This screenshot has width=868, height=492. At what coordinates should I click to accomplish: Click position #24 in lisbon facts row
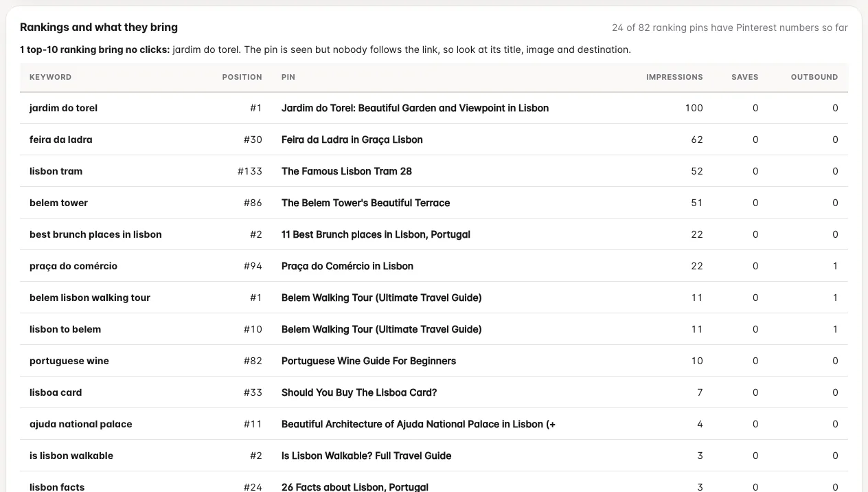pyautogui.click(x=253, y=487)
